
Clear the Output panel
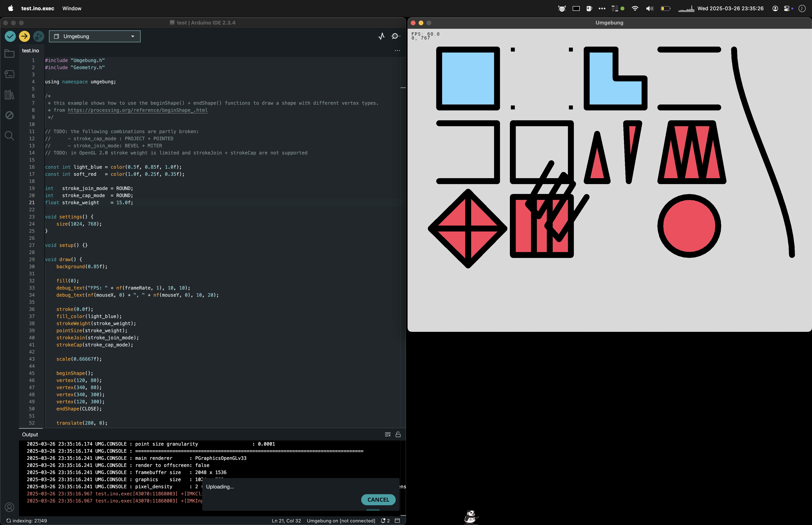coord(387,434)
